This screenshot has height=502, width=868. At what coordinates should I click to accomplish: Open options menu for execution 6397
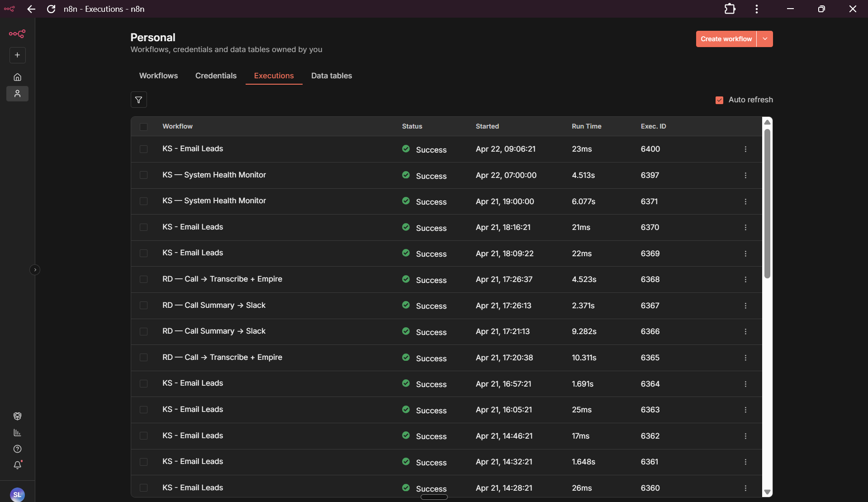click(745, 175)
